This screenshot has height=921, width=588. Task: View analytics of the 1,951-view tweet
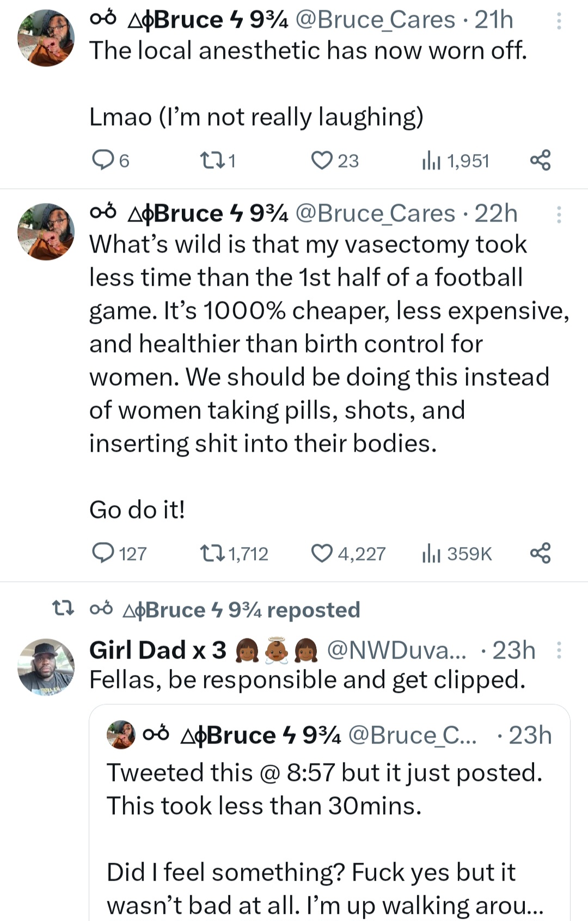(x=431, y=161)
